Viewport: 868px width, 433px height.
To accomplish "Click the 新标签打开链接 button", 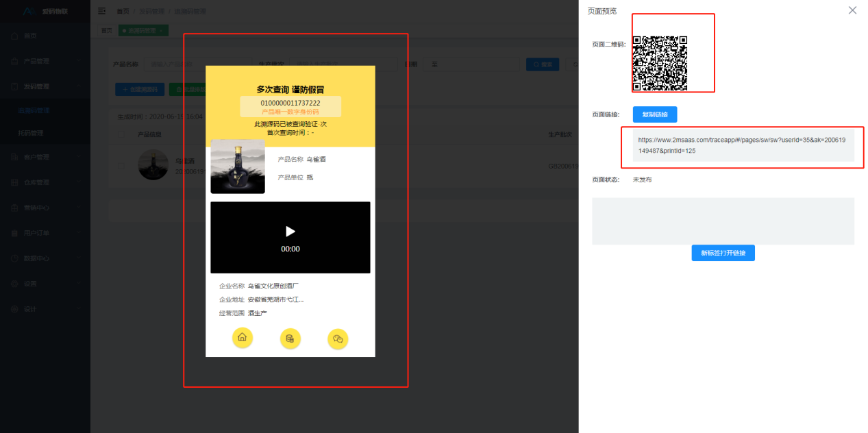I will coord(723,253).
